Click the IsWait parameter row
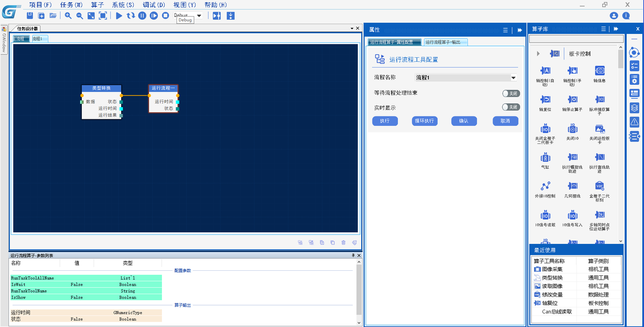Image resolution: width=644 pixels, height=327 pixels. [x=86, y=285]
